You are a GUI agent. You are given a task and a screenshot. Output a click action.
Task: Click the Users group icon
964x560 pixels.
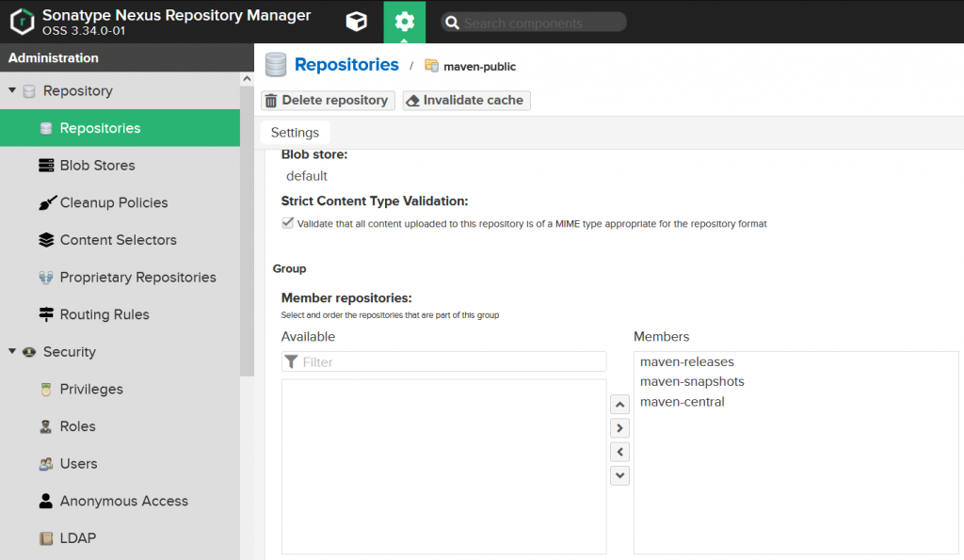coord(46,463)
